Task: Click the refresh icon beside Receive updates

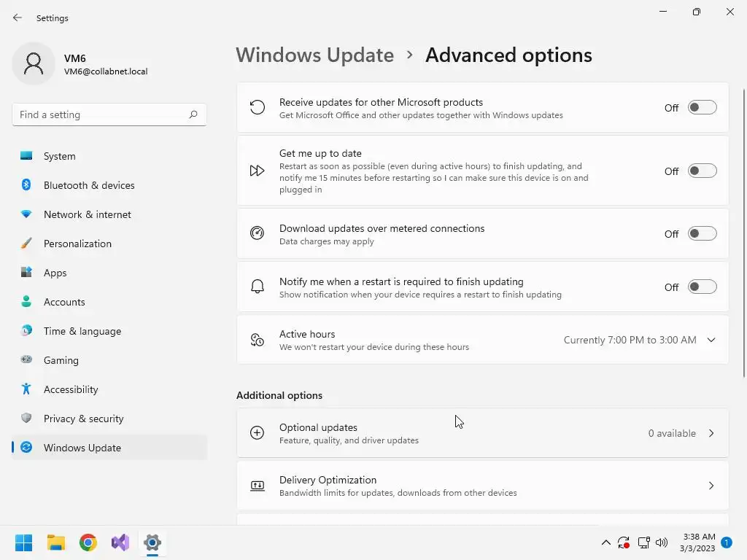Action: tap(258, 108)
